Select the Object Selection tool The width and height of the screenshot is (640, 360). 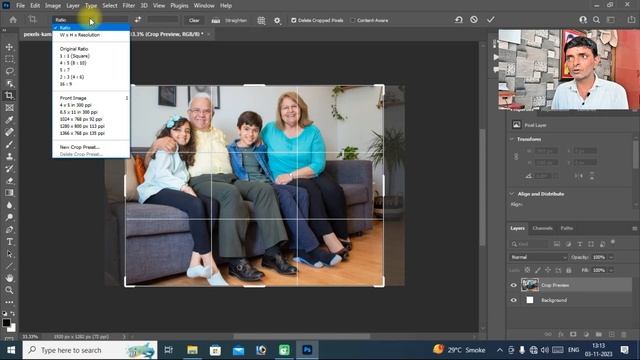(9, 84)
